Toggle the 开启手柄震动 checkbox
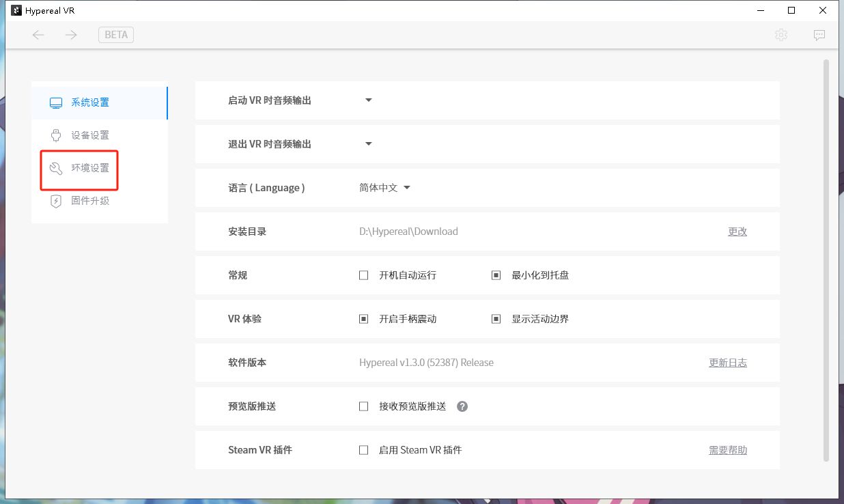Viewport: 844px width, 504px height. (364, 319)
